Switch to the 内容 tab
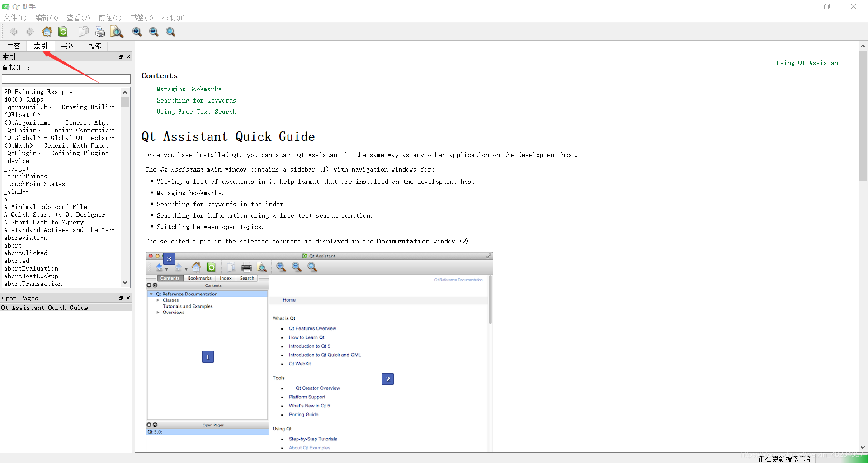 (14, 46)
